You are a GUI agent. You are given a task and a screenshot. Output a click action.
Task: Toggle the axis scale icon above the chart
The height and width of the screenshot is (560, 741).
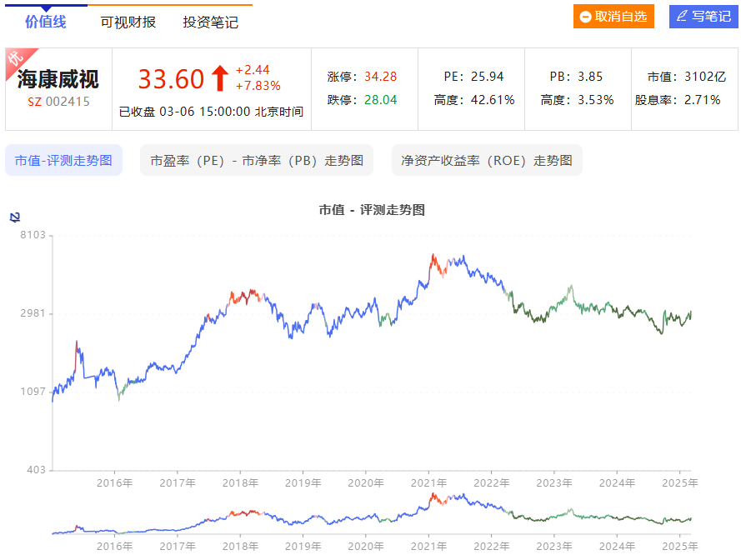tap(14, 217)
